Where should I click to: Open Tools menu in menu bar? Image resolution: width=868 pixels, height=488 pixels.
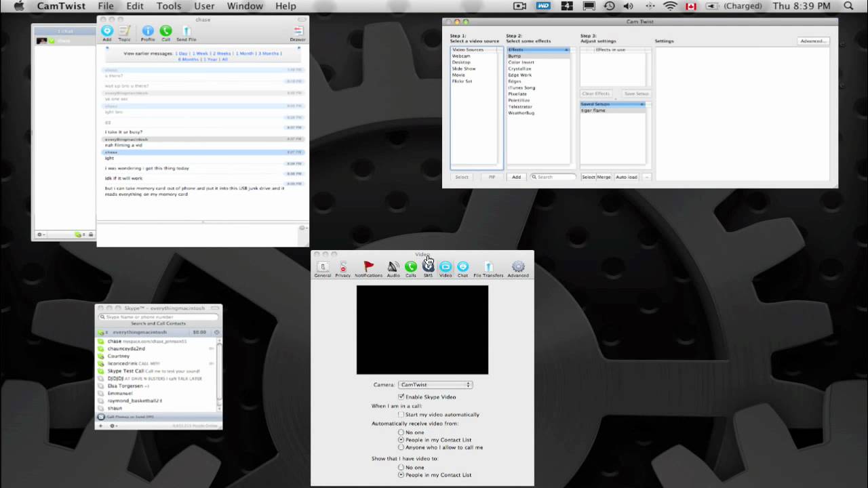pos(169,6)
